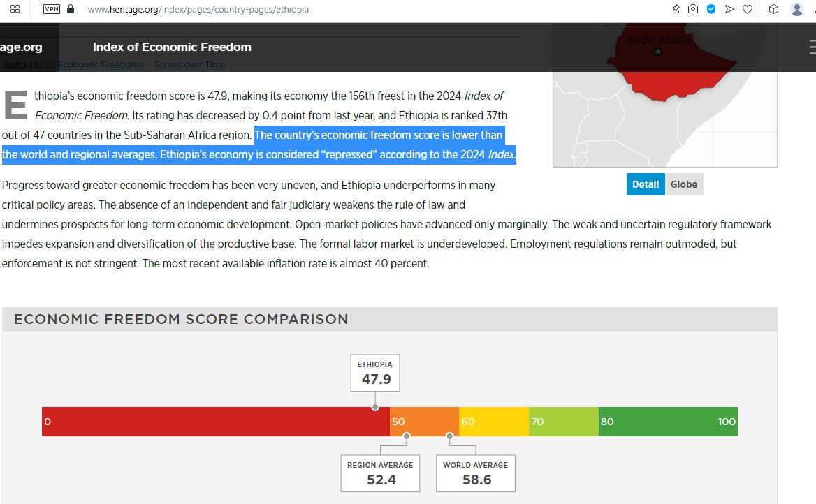Open the browser speed dial grid icon

(15, 9)
